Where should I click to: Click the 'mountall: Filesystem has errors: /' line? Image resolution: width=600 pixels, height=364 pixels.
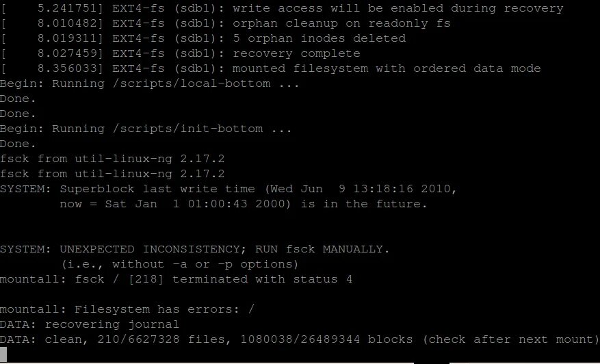127,309
